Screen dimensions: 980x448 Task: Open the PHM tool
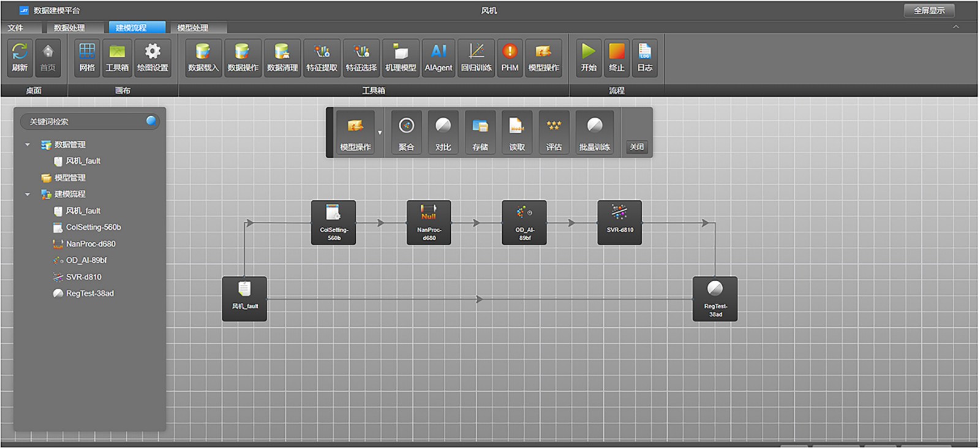pos(510,58)
